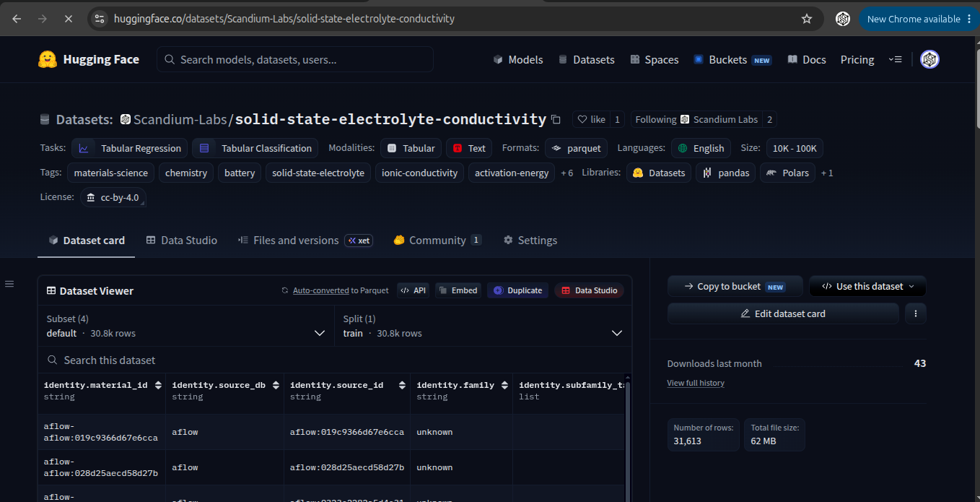
Task: Open Docs in top navigation
Action: tap(807, 59)
